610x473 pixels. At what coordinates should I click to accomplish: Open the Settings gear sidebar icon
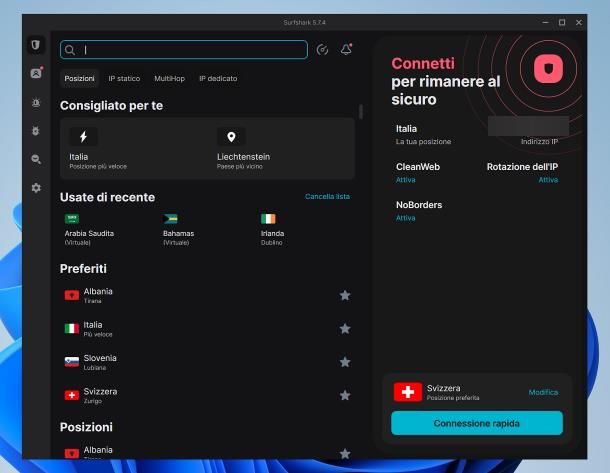36,188
